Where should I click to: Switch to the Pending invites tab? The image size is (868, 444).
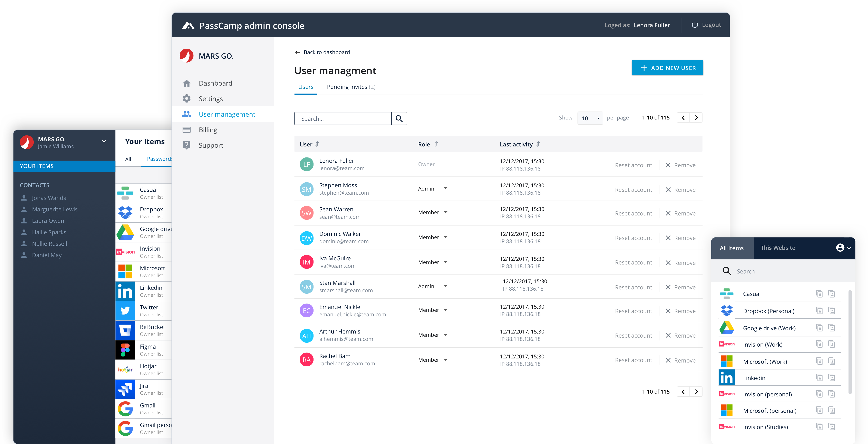pos(351,87)
